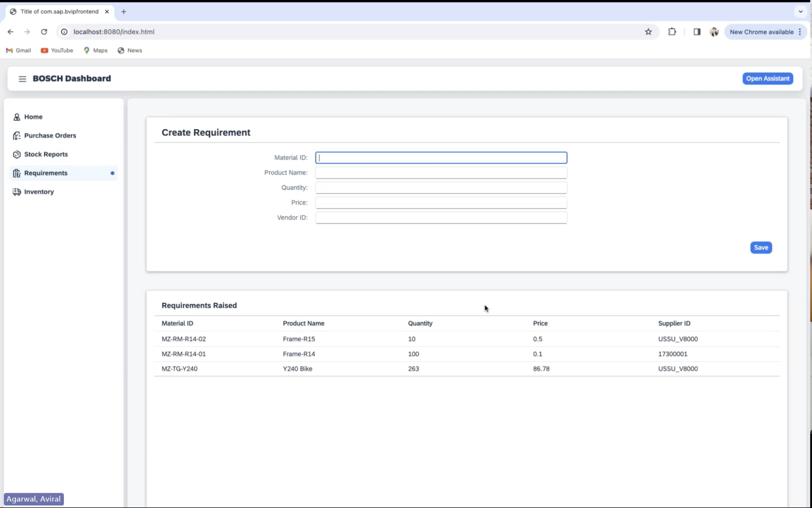Viewport: 812px width, 508px height.
Task: Open the New Chrome available menu
Action: tap(765, 32)
